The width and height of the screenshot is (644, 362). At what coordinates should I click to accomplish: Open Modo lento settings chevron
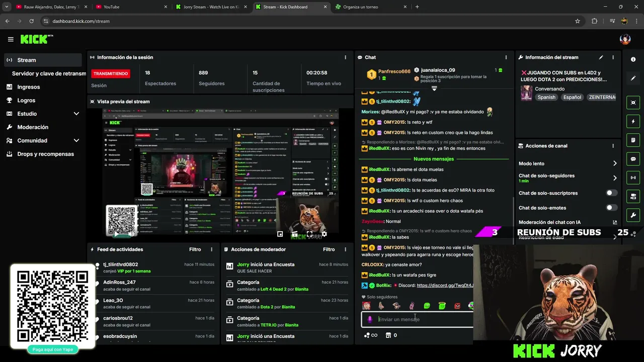[x=615, y=163]
